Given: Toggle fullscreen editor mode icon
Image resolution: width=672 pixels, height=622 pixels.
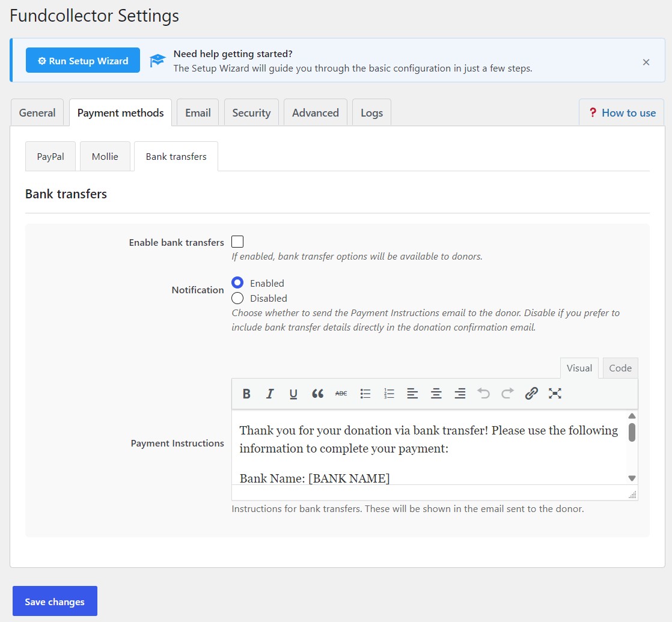Looking at the screenshot, I should click(x=555, y=394).
